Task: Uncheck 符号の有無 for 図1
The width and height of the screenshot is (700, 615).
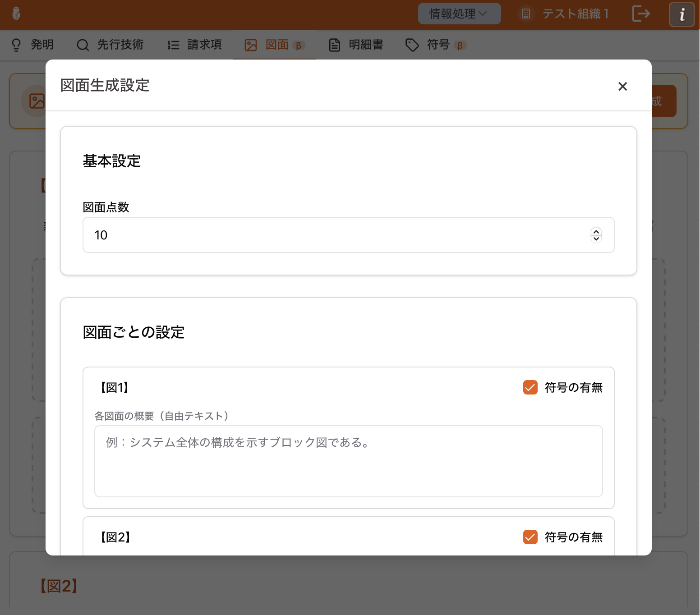Action: coord(530,387)
